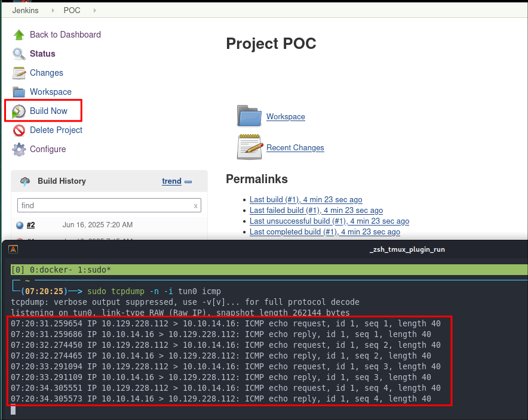Click the terminal window app icon
528x420 pixels.
point(13,249)
